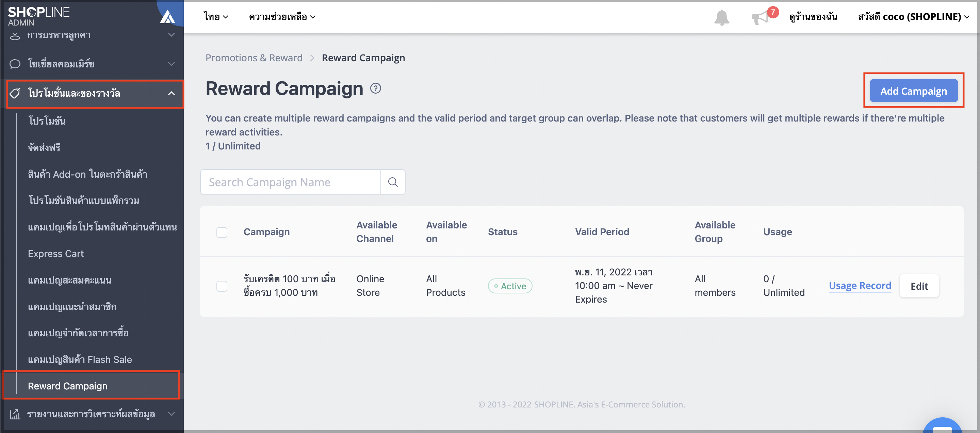Viewport: 980px width, 433px height.
Task: Focus the Search Campaign Name field
Action: (x=291, y=182)
